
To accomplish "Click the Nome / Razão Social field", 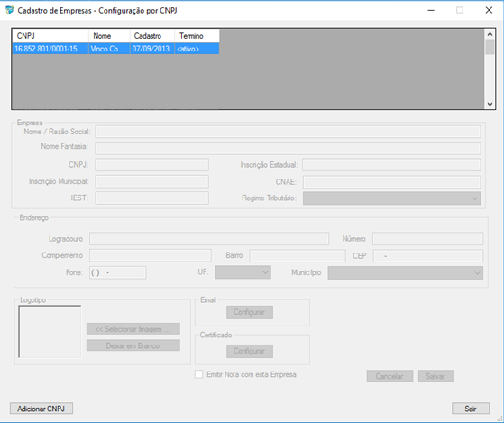I will tap(288, 132).
